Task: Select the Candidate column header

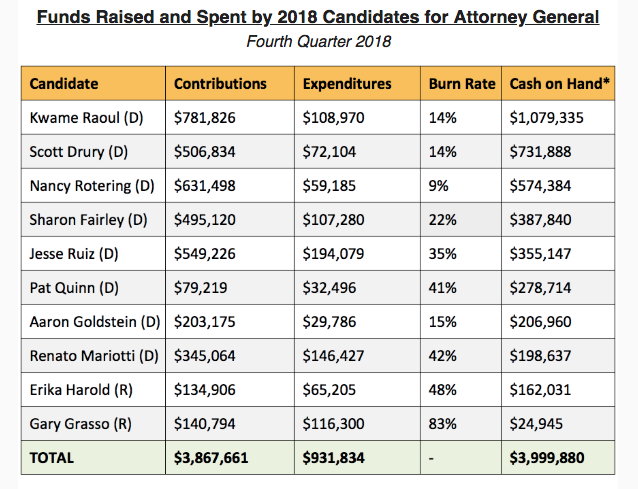Action: point(64,84)
